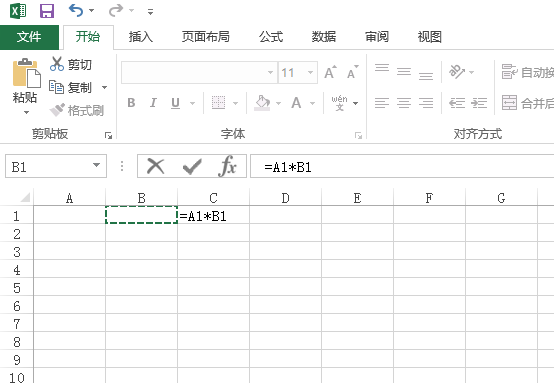The width and height of the screenshot is (554, 383).
Task: Click cell C1 containing =A1*B1
Action: coord(213,216)
